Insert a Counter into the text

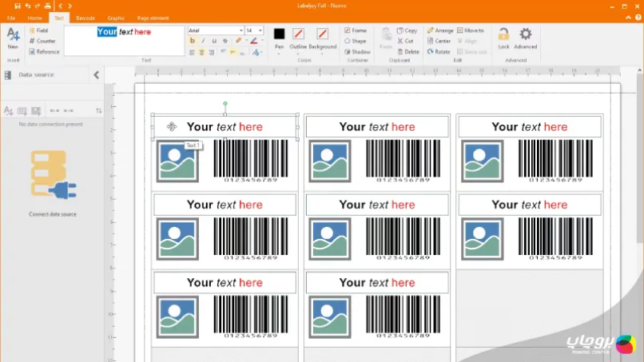tap(42, 41)
